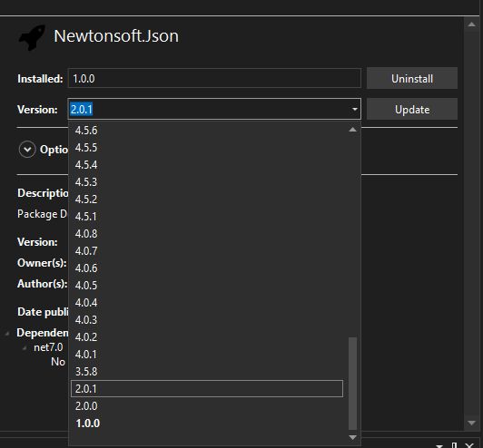Pick highlighted version 2.0.1 in list

pyautogui.click(x=207, y=389)
